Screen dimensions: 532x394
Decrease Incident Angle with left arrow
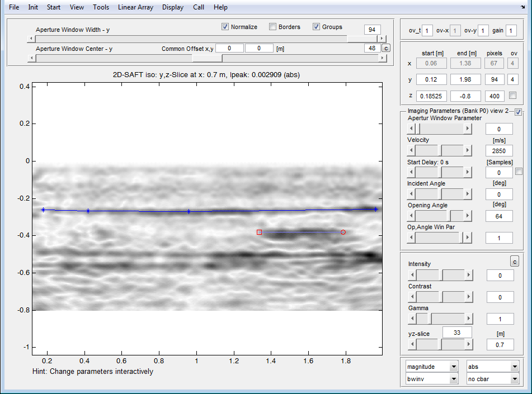click(411, 194)
